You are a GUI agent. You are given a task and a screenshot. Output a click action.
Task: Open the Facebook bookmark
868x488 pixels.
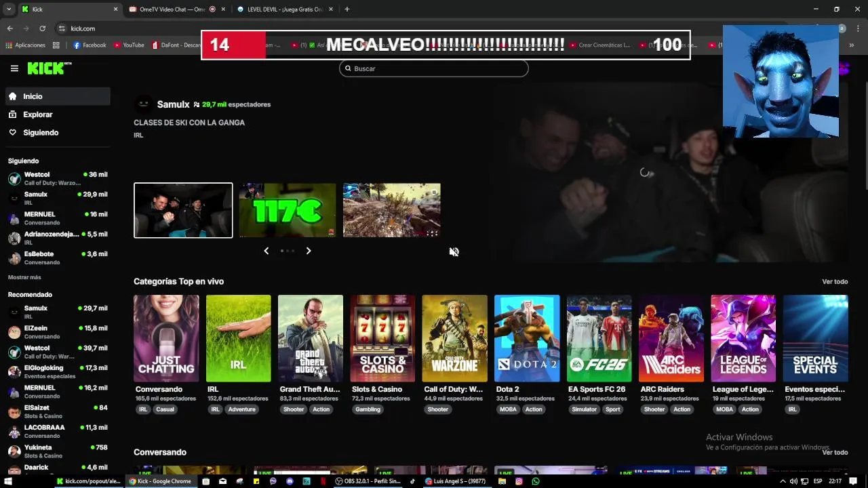pyautogui.click(x=90, y=45)
